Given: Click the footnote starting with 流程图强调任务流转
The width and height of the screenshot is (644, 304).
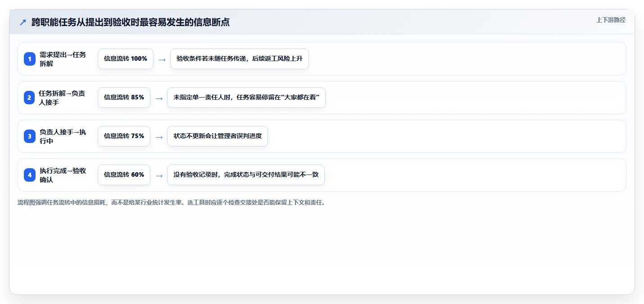Looking at the screenshot, I should pos(171,202).
